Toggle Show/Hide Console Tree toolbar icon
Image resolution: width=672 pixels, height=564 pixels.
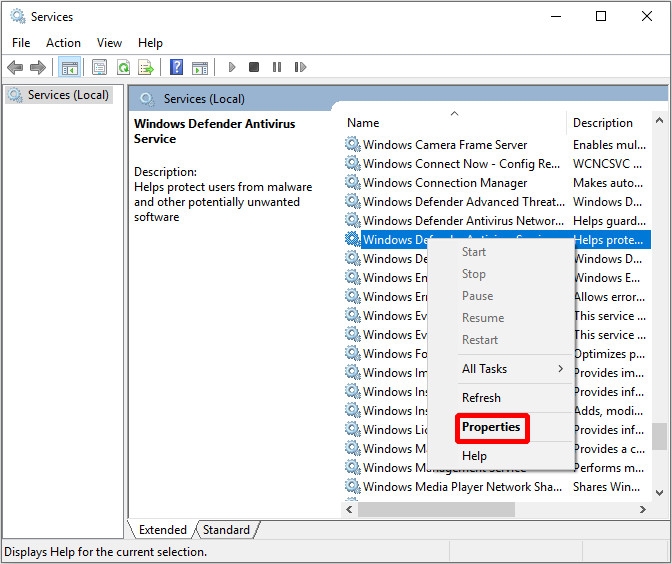point(69,67)
